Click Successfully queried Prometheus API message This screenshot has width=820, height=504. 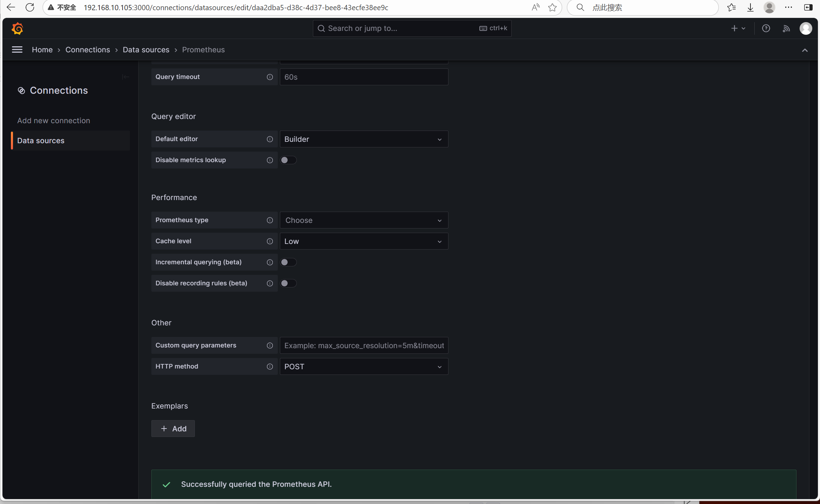pos(256,484)
